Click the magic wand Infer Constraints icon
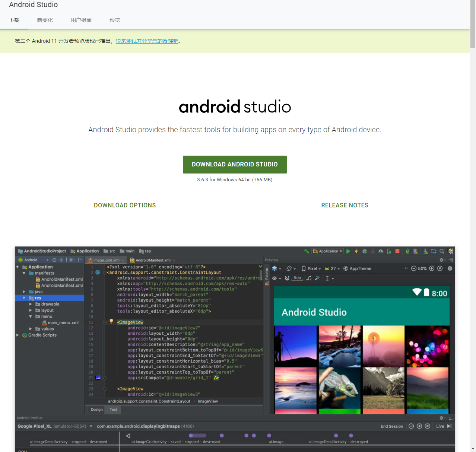 317,278
